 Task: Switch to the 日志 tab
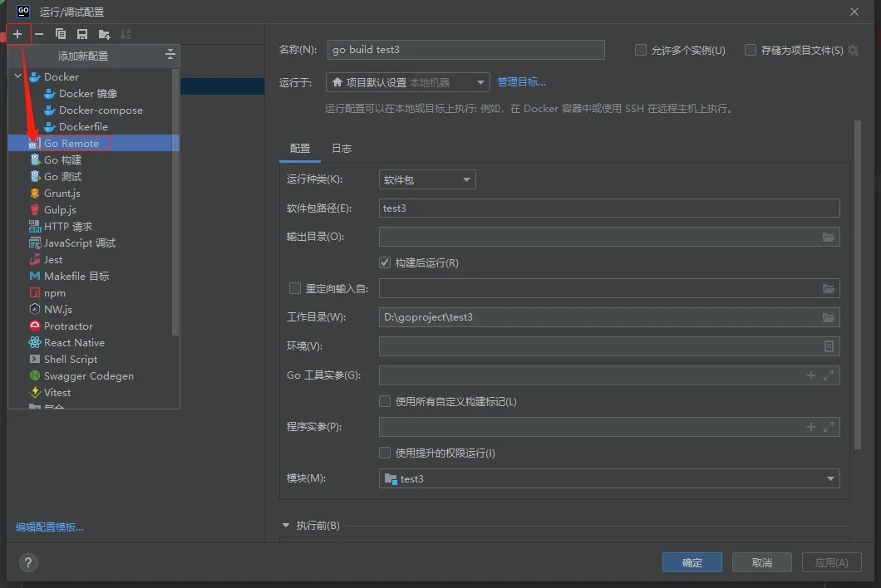(x=342, y=149)
